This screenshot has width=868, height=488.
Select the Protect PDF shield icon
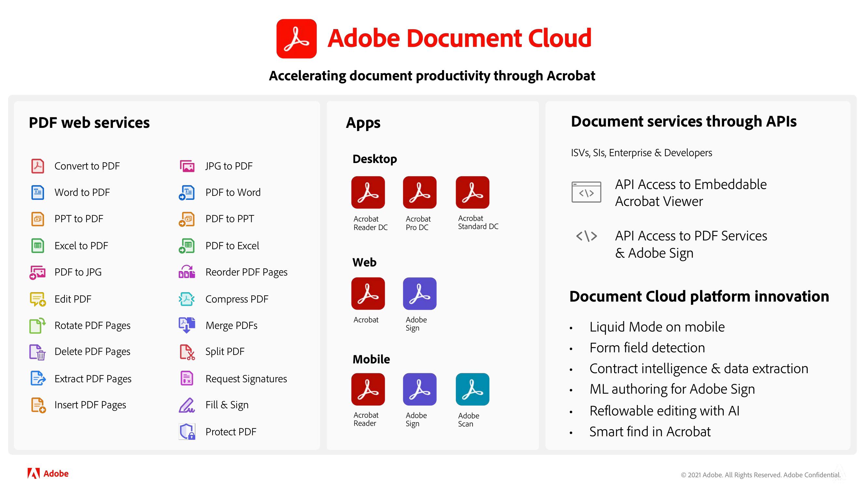(187, 432)
